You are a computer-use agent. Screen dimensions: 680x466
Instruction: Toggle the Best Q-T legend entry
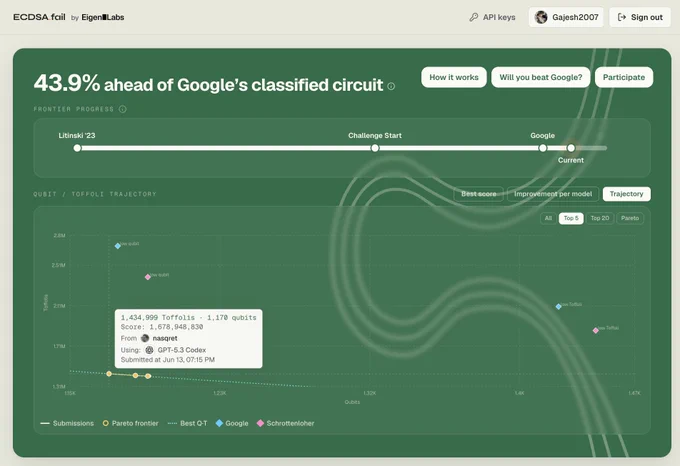(187, 423)
